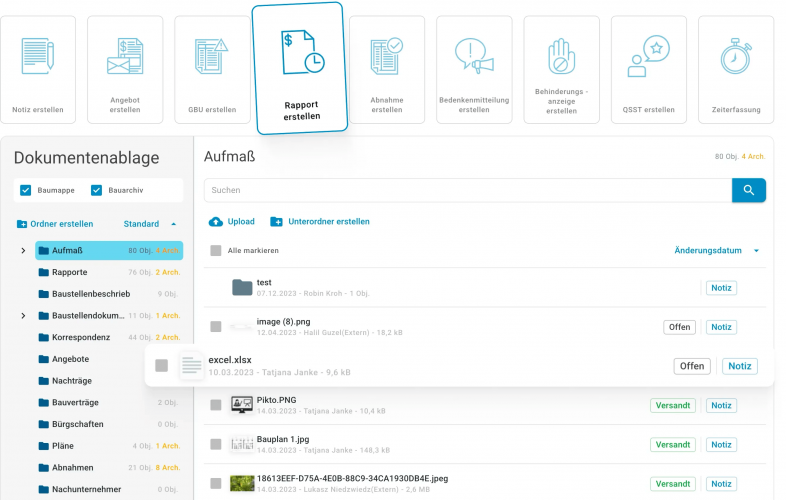Open the Änderungsdatum sort dropdown

[716, 250]
